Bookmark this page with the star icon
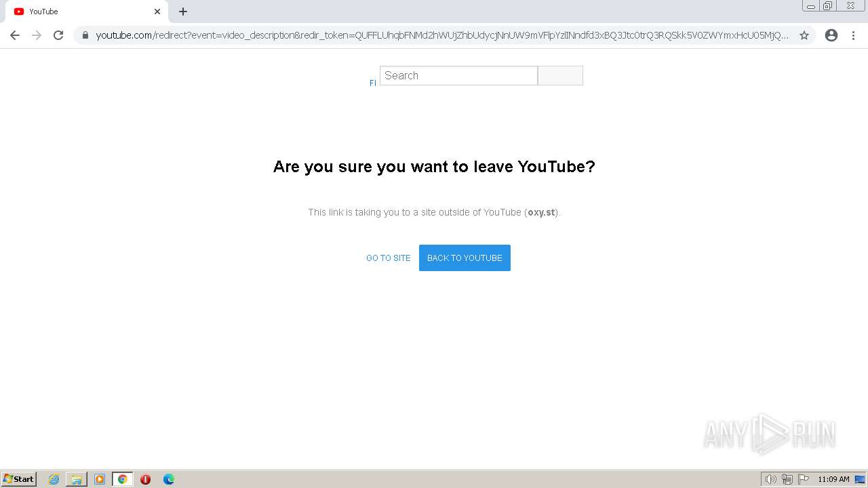Screen dimensions: 868x488 point(804,35)
